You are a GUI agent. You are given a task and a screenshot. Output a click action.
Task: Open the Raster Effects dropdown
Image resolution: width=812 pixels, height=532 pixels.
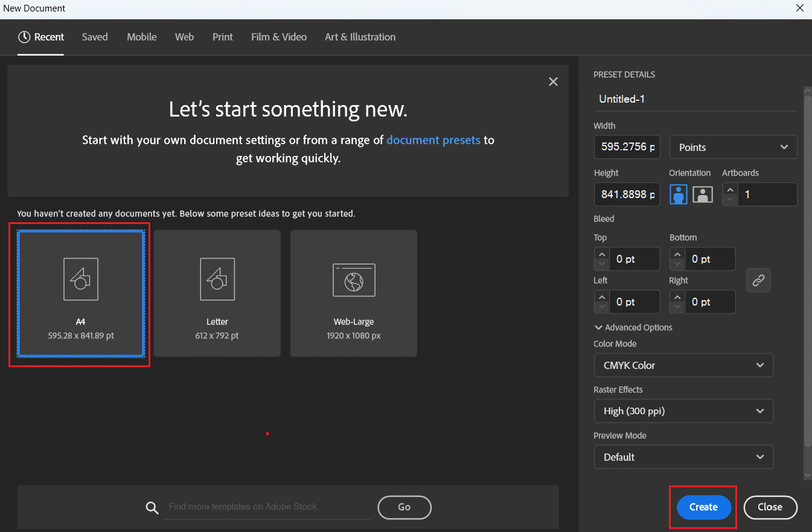click(x=683, y=411)
